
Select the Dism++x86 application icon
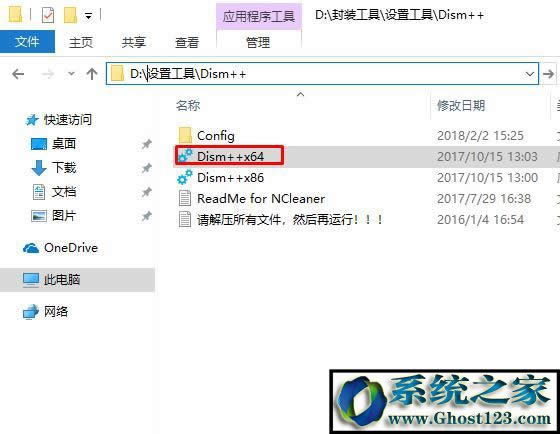click(x=185, y=178)
